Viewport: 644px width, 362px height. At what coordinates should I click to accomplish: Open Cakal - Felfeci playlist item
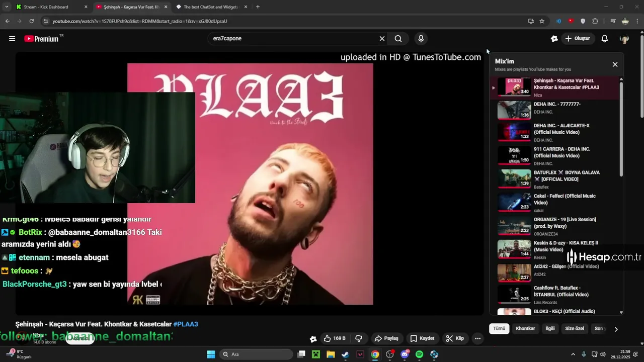coord(555,203)
